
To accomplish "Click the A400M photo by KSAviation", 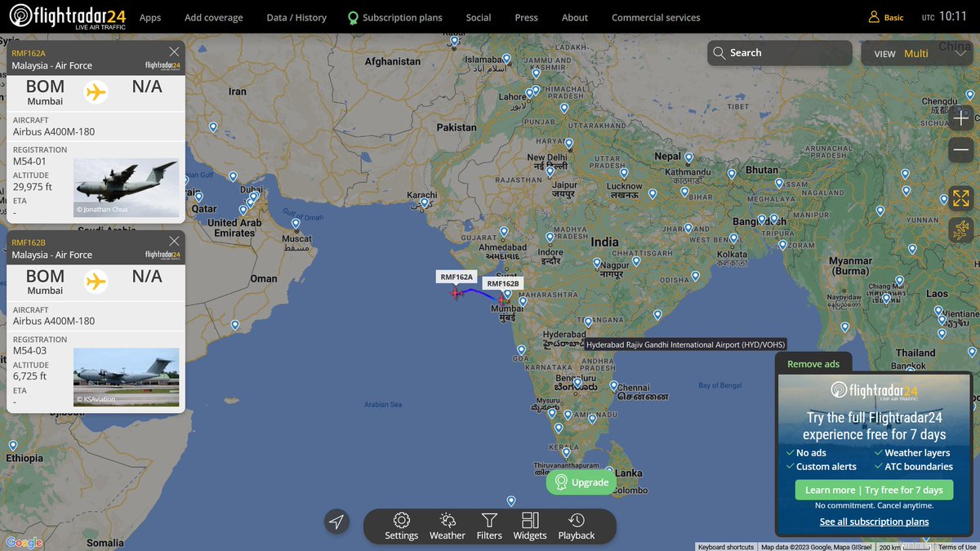I will [127, 376].
